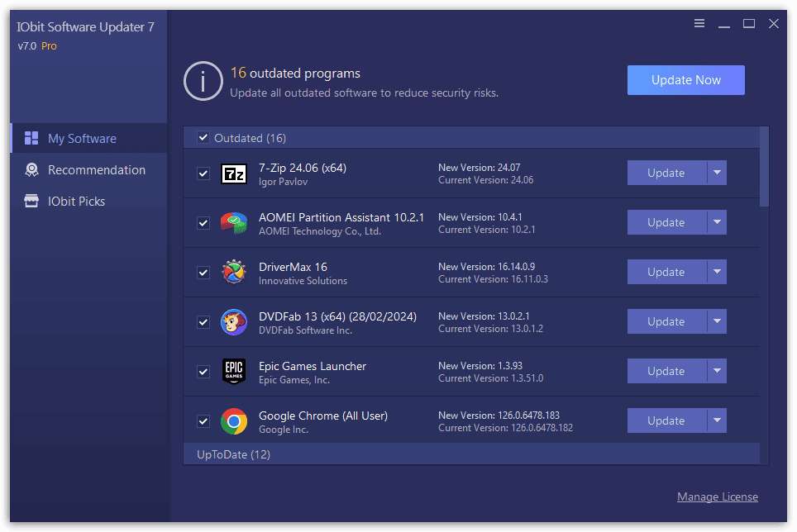Screen dimensions: 797x532
Task: Close the Software Updater window
Action: 774,23
